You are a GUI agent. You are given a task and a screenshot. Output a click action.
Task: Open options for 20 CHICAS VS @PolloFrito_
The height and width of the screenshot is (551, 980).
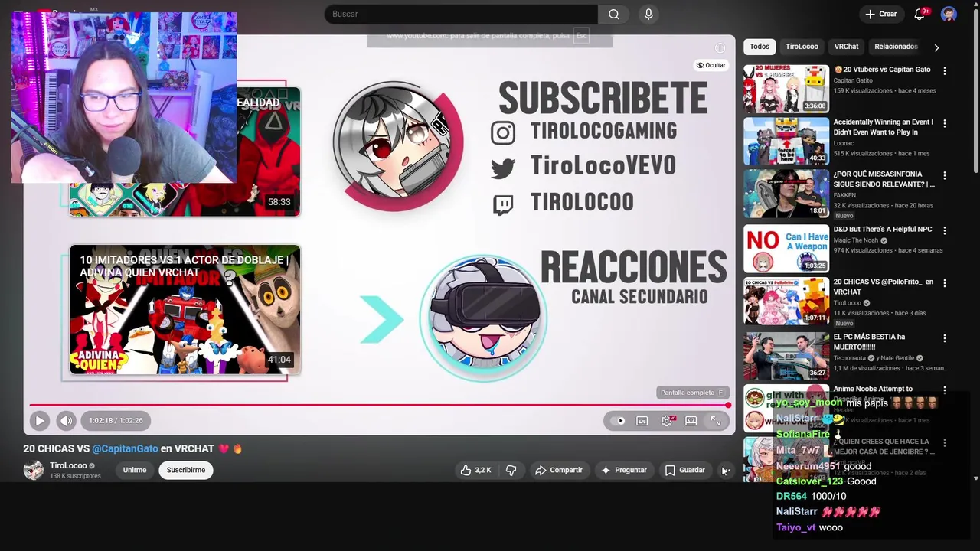[x=944, y=283]
